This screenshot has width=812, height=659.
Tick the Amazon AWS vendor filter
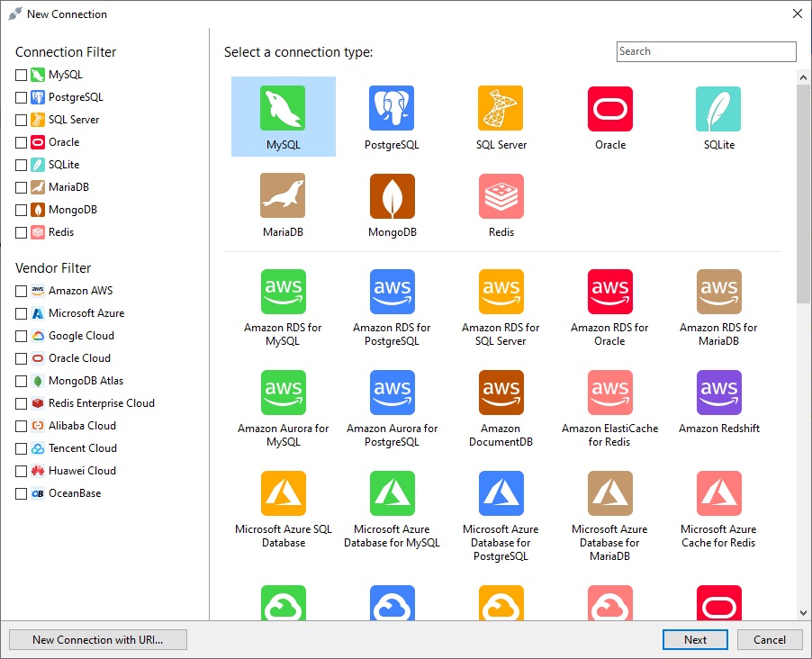22,291
